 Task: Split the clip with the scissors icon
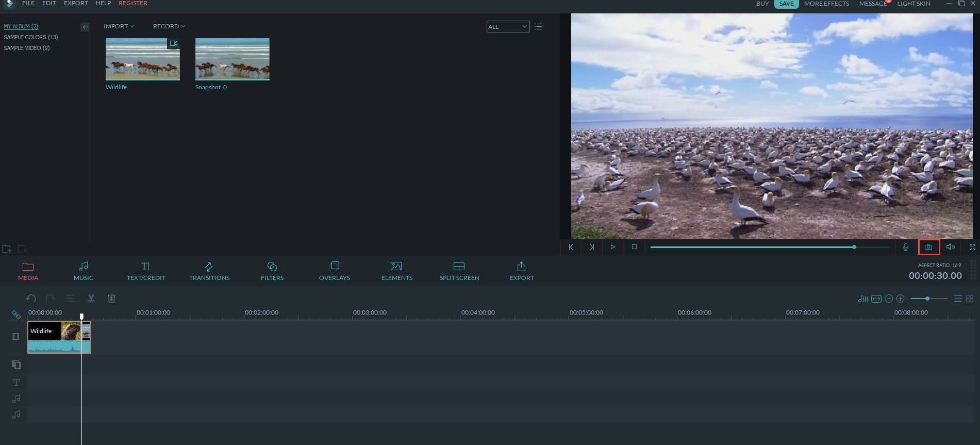pyautogui.click(x=91, y=298)
